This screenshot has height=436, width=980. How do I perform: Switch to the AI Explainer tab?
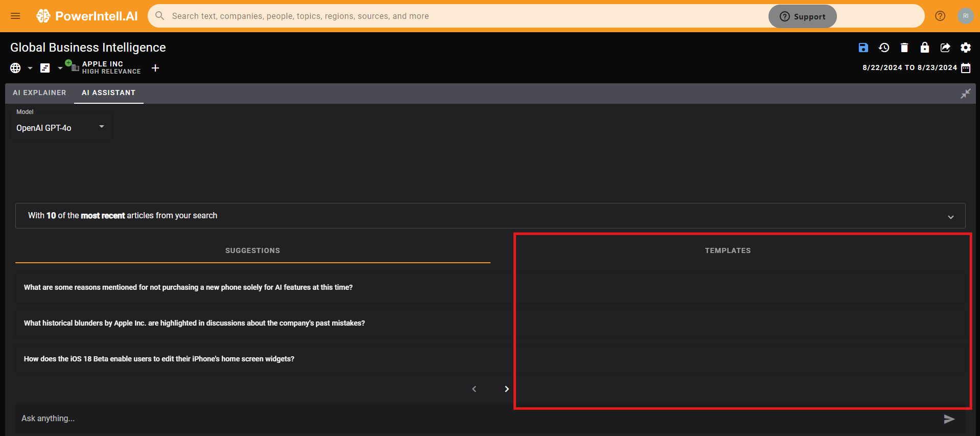39,93
